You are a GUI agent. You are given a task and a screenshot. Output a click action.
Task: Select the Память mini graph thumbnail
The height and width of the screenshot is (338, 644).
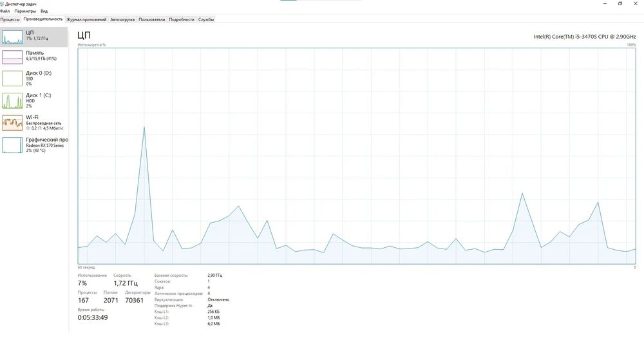tap(12, 57)
